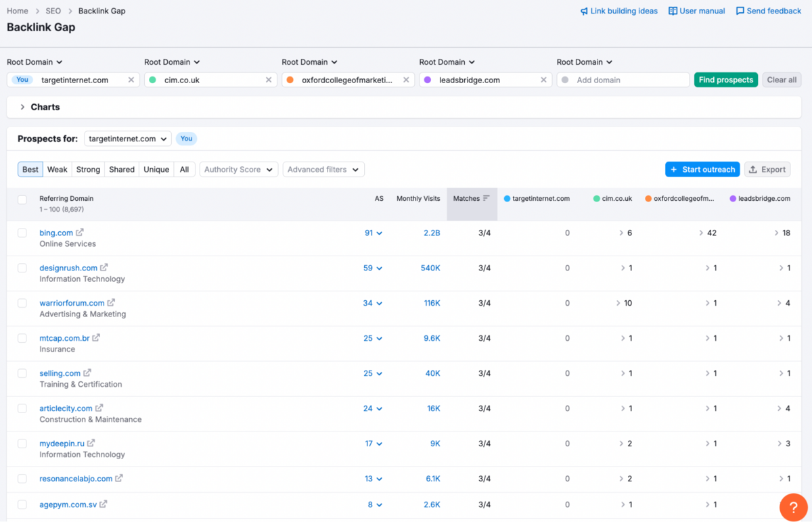Image resolution: width=812 pixels, height=522 pixels.
Task: Click the megaphone icon for Link building ideas
Action: coord(584,11)
